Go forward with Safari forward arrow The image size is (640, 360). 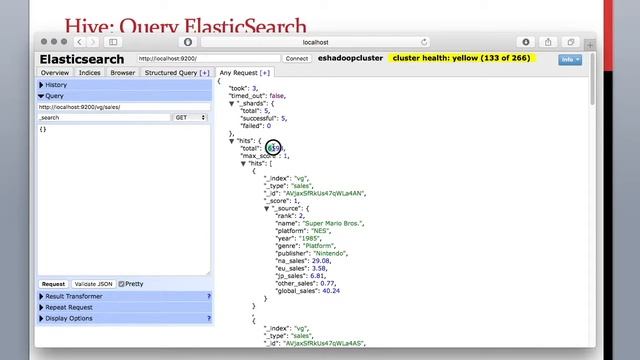click(x=93, y=42)
